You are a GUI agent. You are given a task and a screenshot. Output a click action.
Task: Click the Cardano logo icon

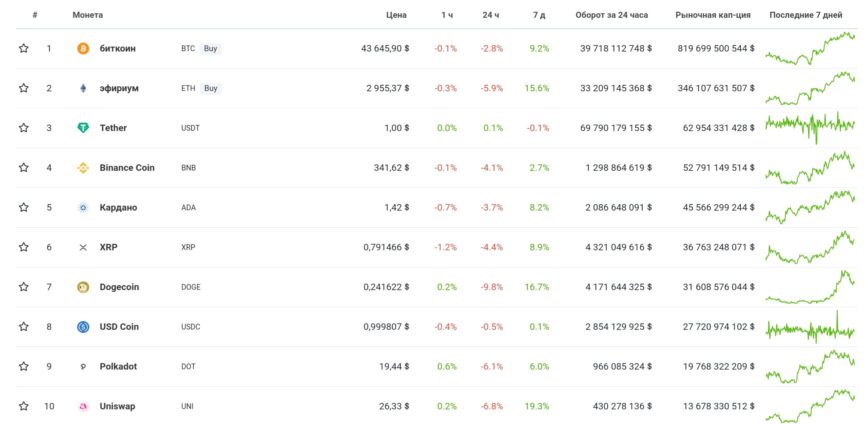pos(83,208)
